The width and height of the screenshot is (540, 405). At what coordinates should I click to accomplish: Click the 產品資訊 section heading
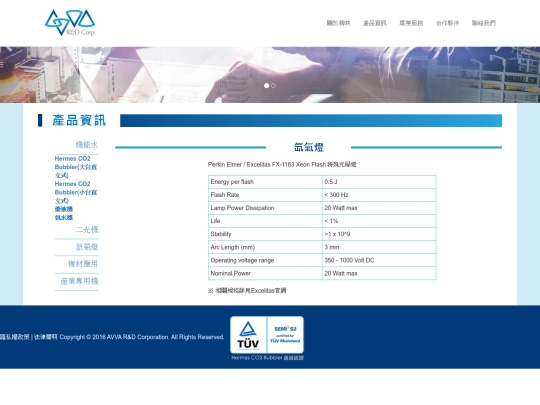click(x=79, y=121)
